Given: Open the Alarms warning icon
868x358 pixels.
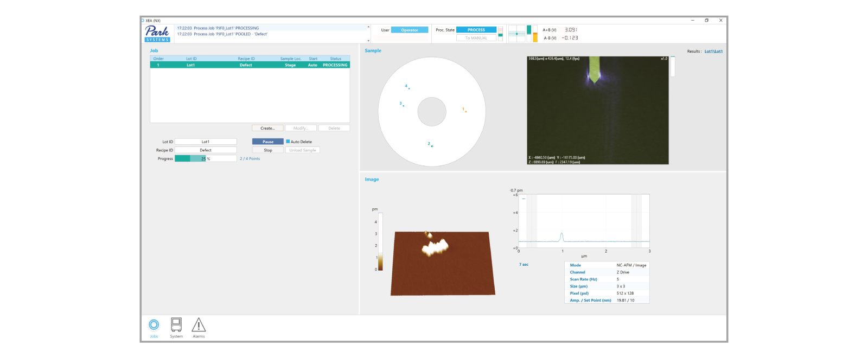Looking at the screenshot, I should 199,325.
